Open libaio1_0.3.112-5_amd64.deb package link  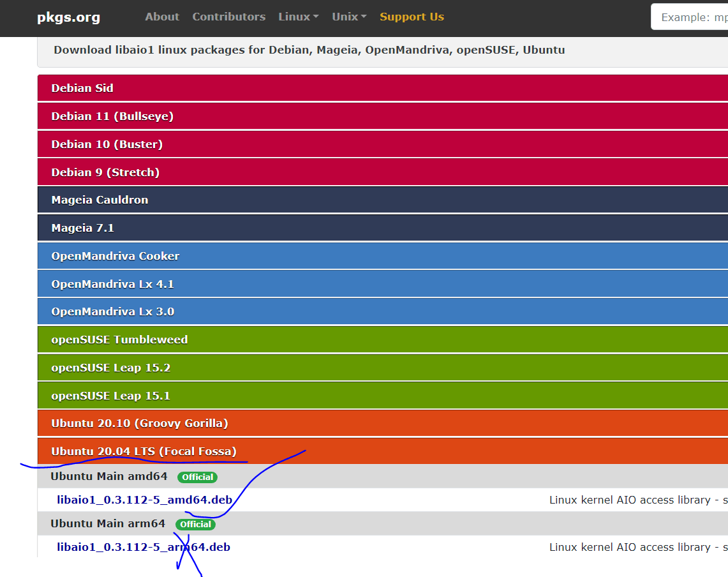144,500
